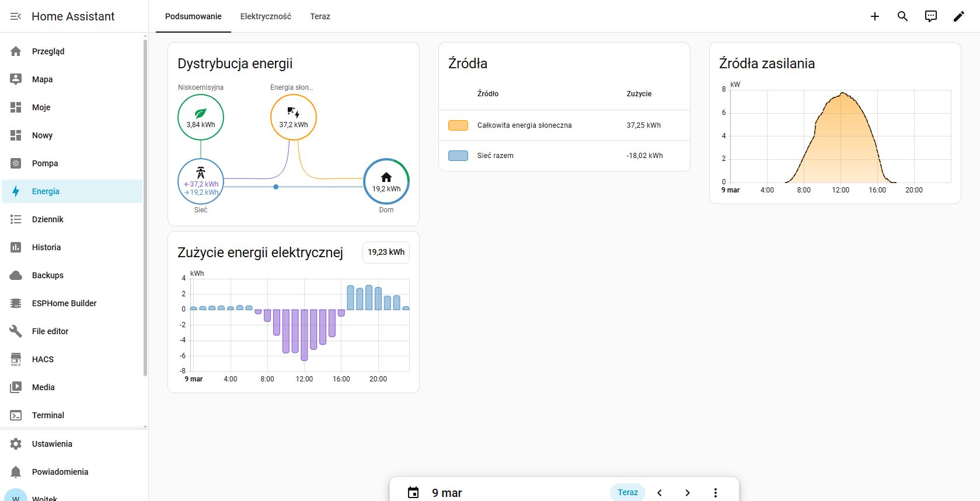This screenshot has height=501, width=980.
Task: Open the three-dot menu in date bar
Action: coord(715,492)
